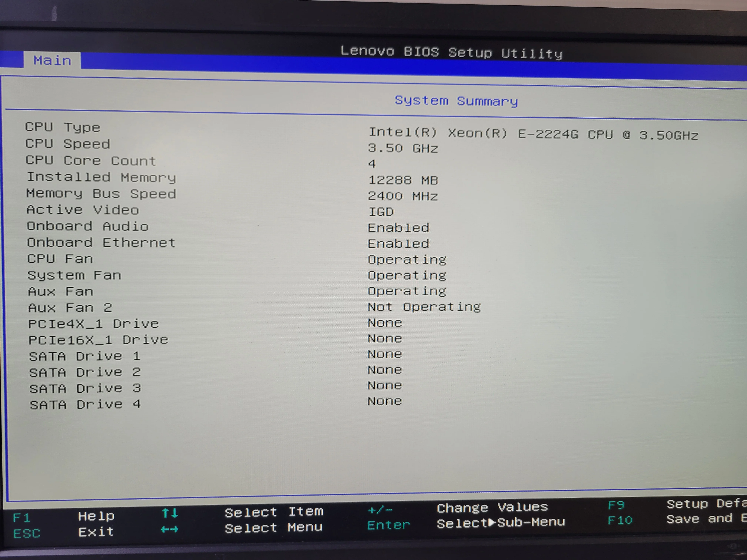Click the ESC key hint

coord(27,533)
